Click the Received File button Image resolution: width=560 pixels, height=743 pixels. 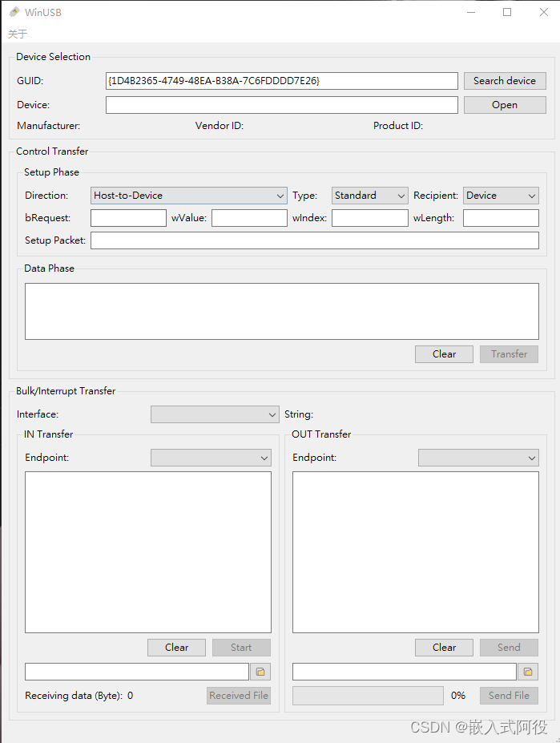coord(239,696)
